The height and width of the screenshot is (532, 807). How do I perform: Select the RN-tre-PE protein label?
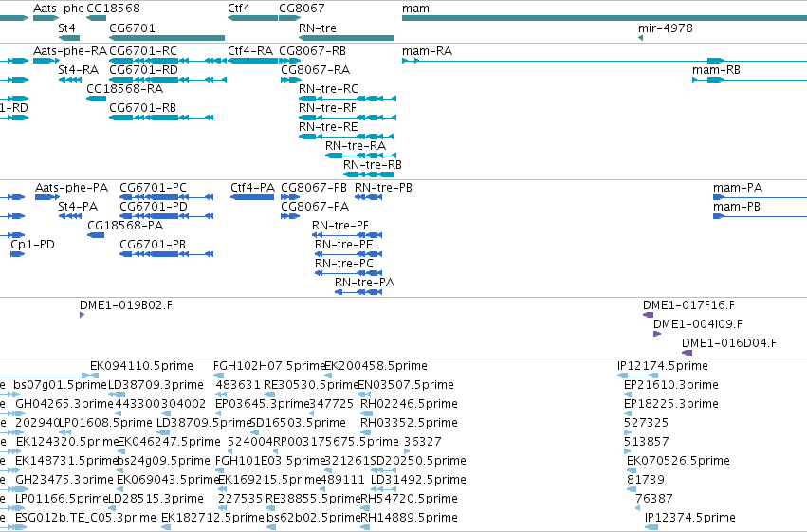click(x=344, y=245)
